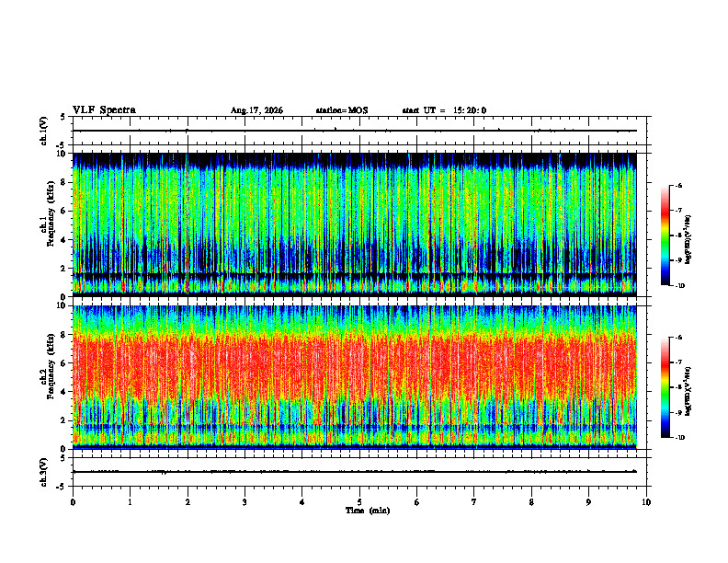
Task: Click the ch.3(V) waveform strip
Action: (359, 472)
